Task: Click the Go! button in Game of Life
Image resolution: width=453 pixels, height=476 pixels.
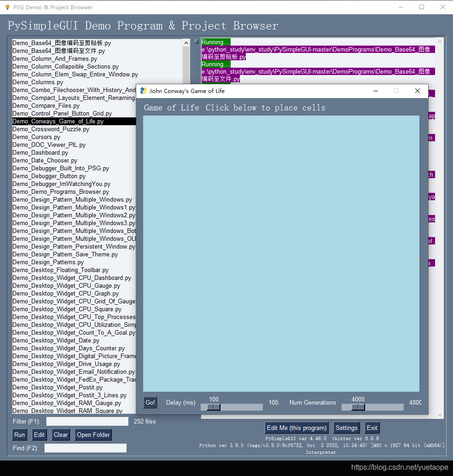Action: click(150, 402)
